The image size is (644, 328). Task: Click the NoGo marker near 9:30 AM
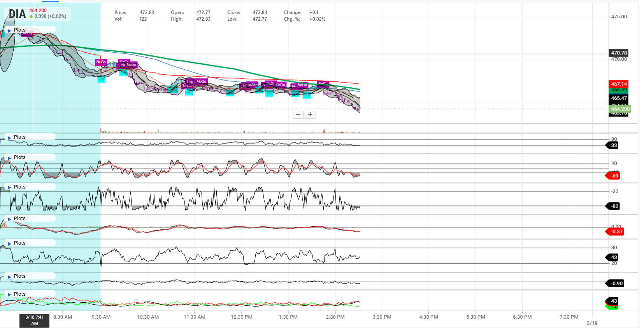tap(101, 62)
